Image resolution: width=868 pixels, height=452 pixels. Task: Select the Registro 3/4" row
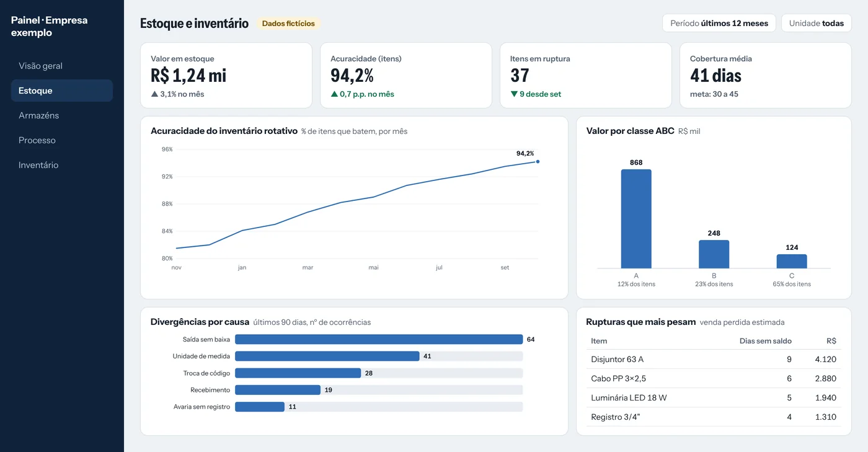[x=714, y=417]
